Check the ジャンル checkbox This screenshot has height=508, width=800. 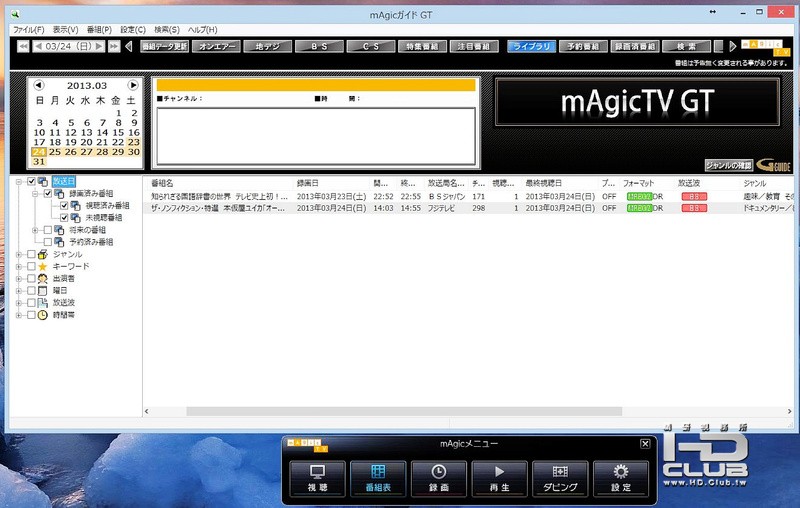click(x=32, y=254)
